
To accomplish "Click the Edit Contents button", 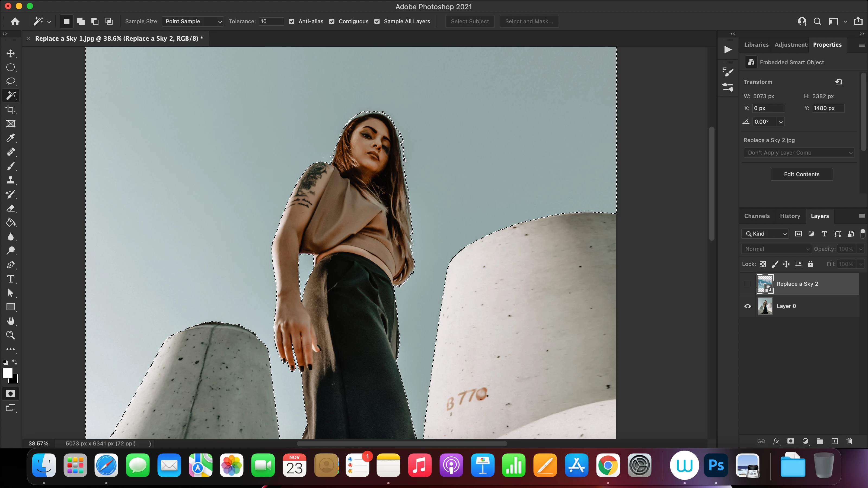I will 801,174.
